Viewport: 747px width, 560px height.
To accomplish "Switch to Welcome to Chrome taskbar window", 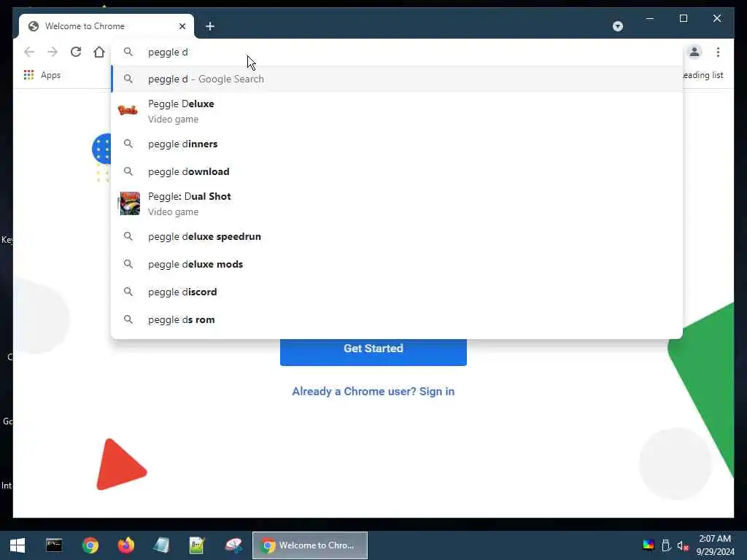I will (x=309, y=545).
